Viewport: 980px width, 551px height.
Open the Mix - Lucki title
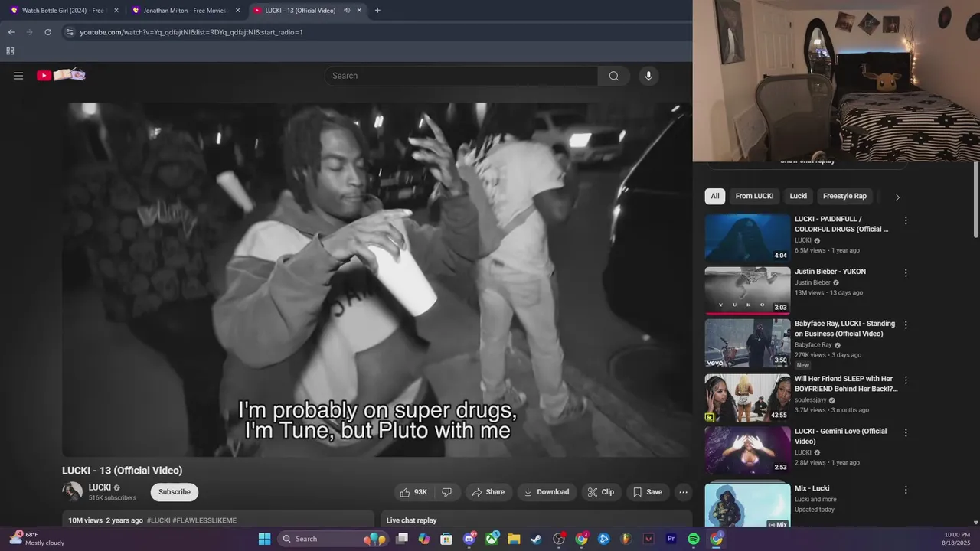(x=812, y=488)
